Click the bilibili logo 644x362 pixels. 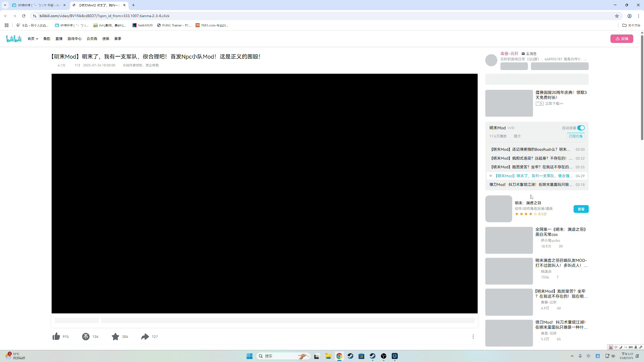click(14, 39)
